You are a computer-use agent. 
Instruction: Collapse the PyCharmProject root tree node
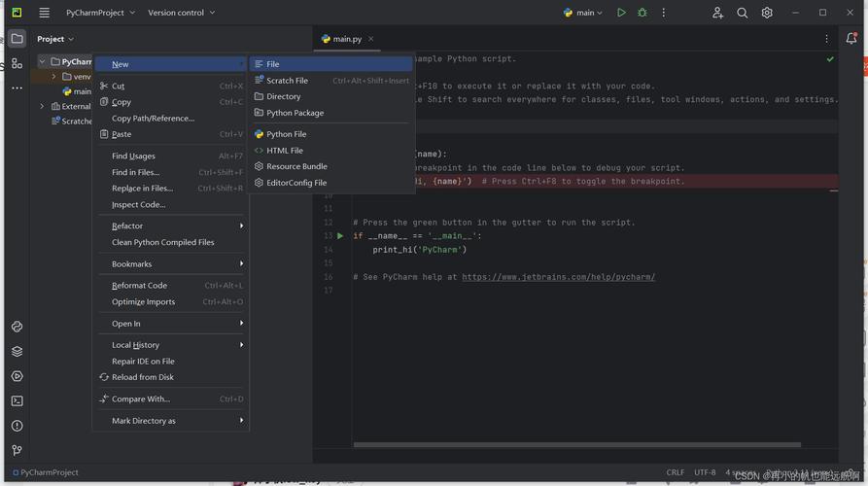(x=42, y=61)
